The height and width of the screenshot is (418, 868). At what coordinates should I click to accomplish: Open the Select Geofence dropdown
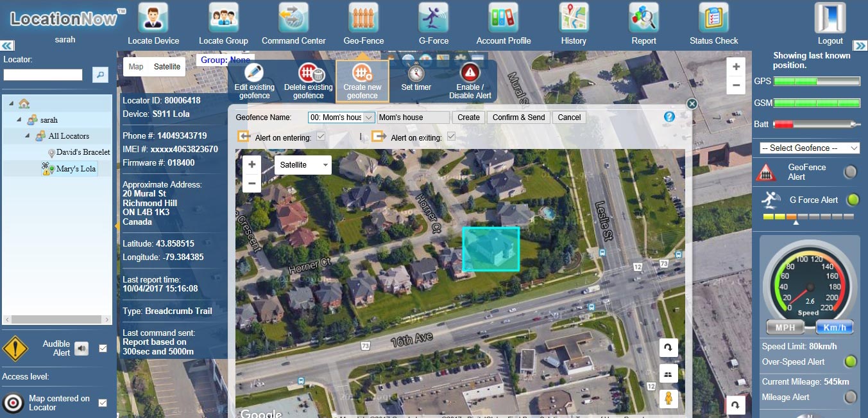point(809,148)
